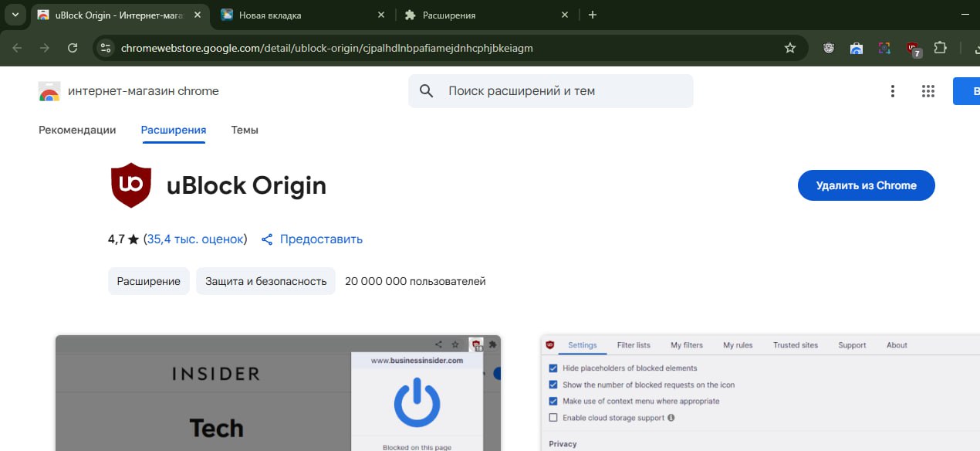
Task: Open the Chrome Web Store extension icon
Action: 857,48
